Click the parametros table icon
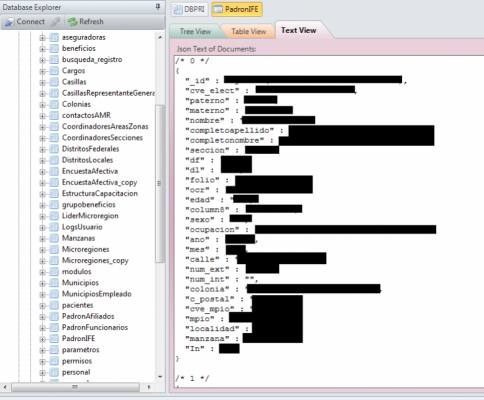The width and height of the screenshot is (484, 400). [x=54, y=350]
